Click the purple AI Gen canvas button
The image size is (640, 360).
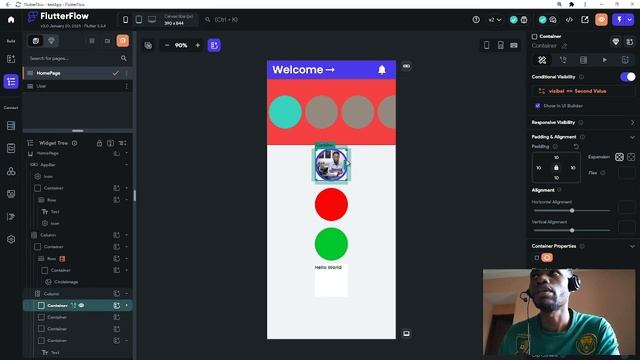point(214,45)
